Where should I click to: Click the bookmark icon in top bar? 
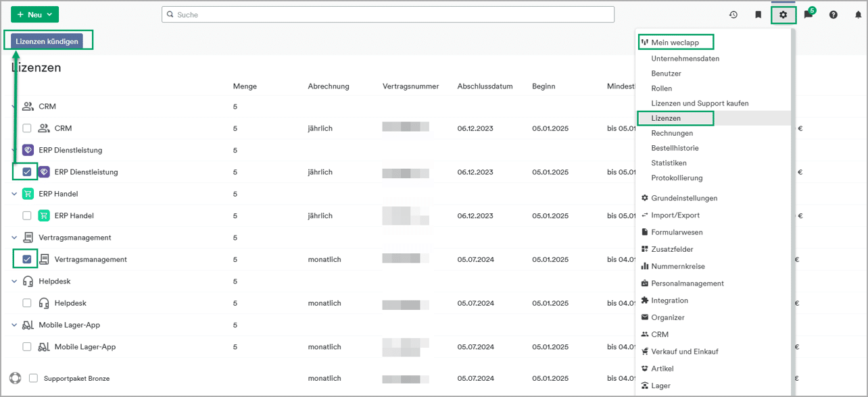pos(758,15)
